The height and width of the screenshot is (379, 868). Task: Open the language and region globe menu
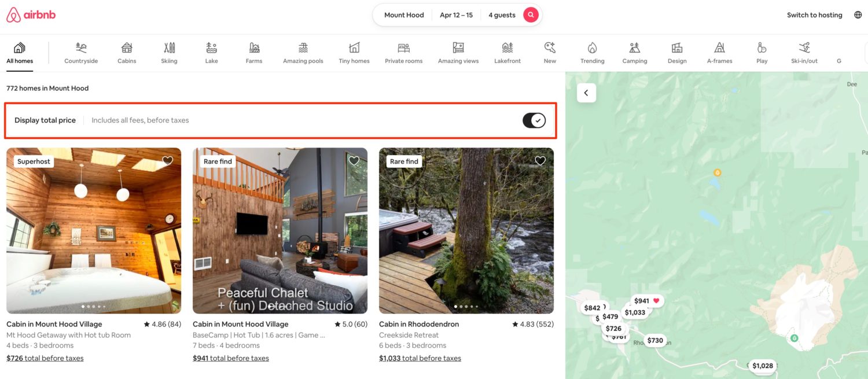click(858, 14)
